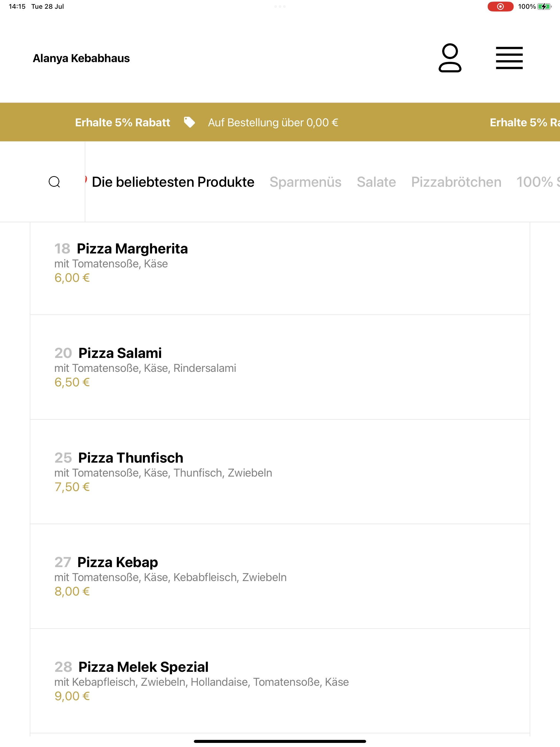Tap the multitasking three dots at top
560x747 pixels.
click(280, 6)
